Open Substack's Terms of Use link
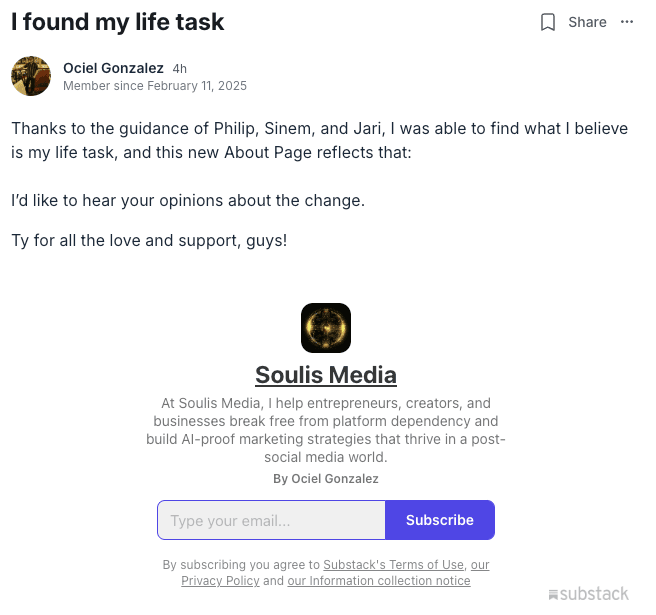The height and width of the screenshot is (615, 656). click(x=393, y=565)
